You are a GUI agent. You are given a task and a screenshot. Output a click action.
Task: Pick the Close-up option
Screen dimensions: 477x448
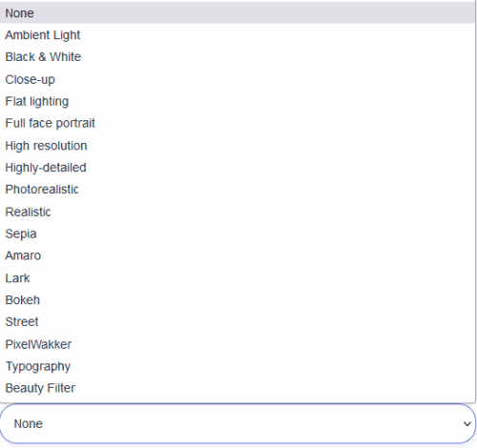[x=238, y=79]
